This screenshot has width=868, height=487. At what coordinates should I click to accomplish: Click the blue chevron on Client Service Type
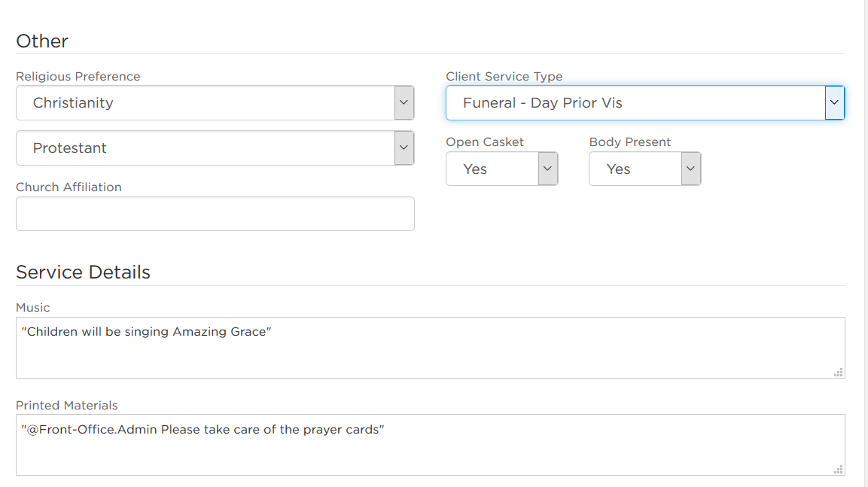(x=834, y=103)
